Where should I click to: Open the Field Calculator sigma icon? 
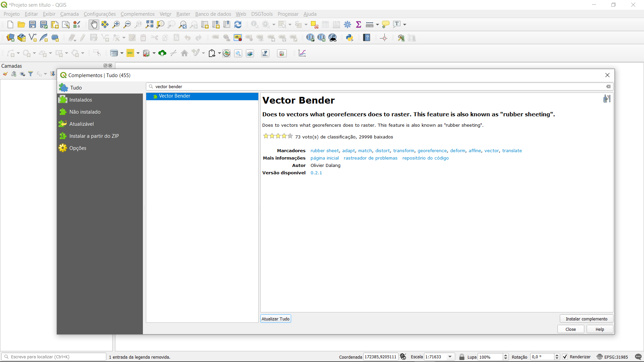coord(359,24)
